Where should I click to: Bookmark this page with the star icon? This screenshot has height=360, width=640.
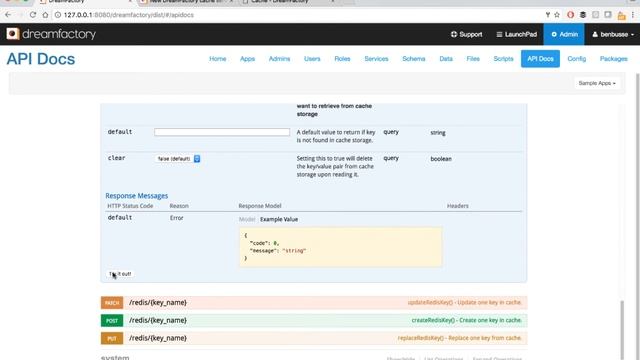coord(557,15)
